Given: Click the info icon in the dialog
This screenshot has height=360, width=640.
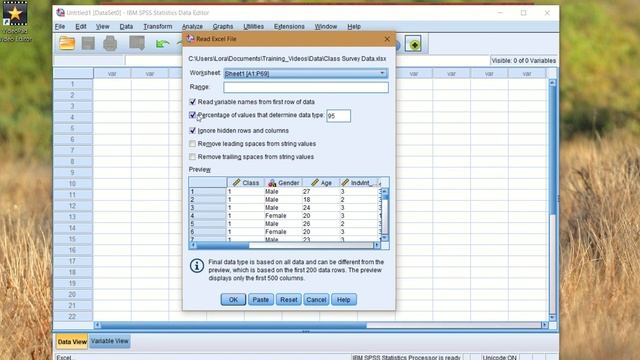Looking at the screenshot, I should [x=197, y=266].
